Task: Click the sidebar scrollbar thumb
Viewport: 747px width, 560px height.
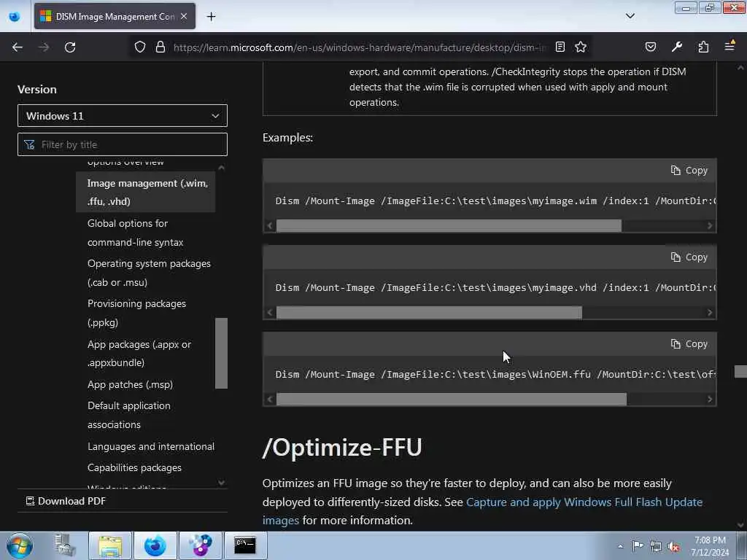Action: pos(221,353)
